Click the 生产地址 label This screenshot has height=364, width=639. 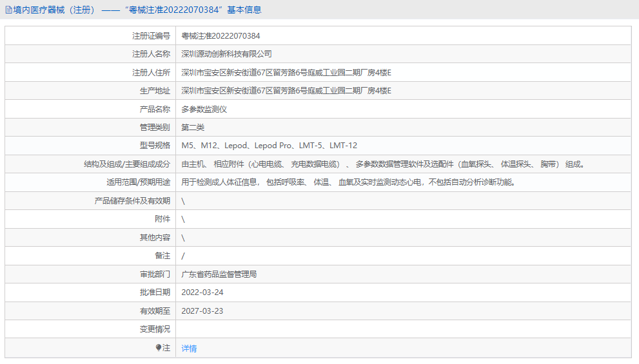click(x=155, y=90)
